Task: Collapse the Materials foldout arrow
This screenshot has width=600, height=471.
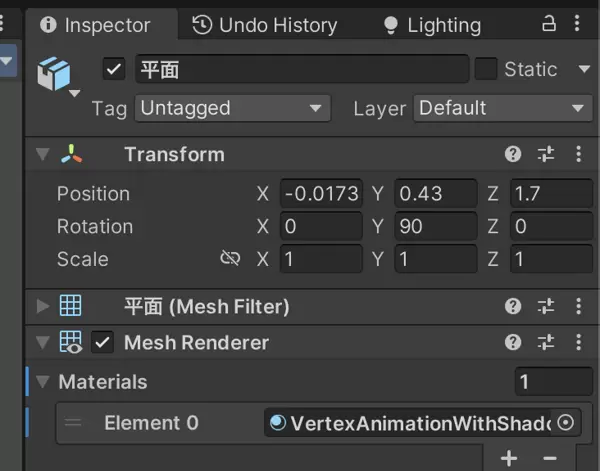Action: (x=42, y=382)
